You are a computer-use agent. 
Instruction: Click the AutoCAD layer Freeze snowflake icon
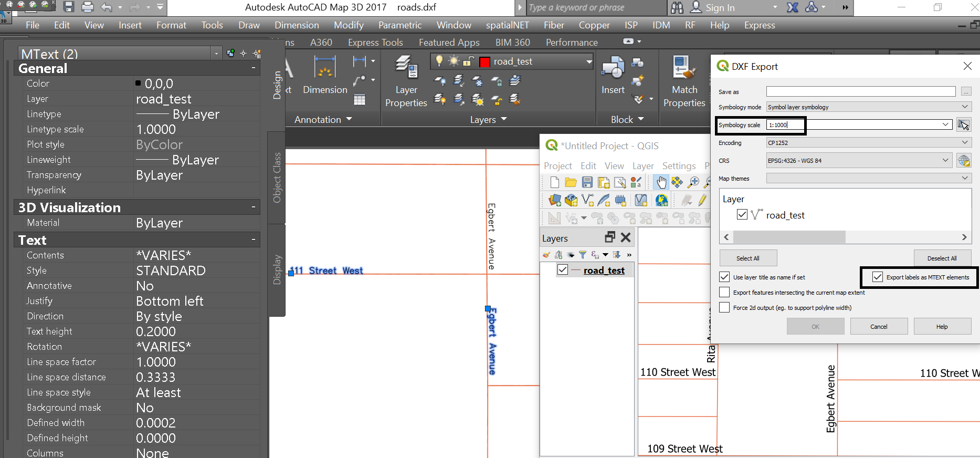[477, 81]
